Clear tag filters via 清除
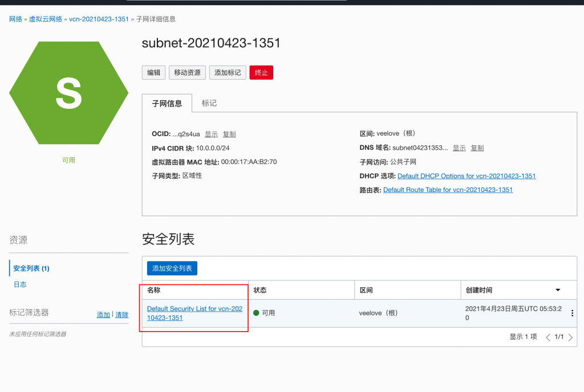584x392 pixels. (122, 315)
